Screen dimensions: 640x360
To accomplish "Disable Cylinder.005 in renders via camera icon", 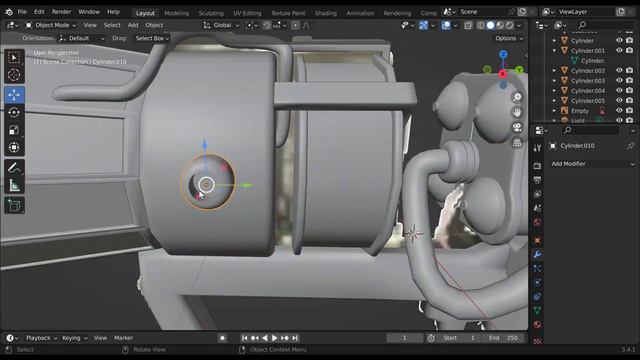I will pos(629,100).
